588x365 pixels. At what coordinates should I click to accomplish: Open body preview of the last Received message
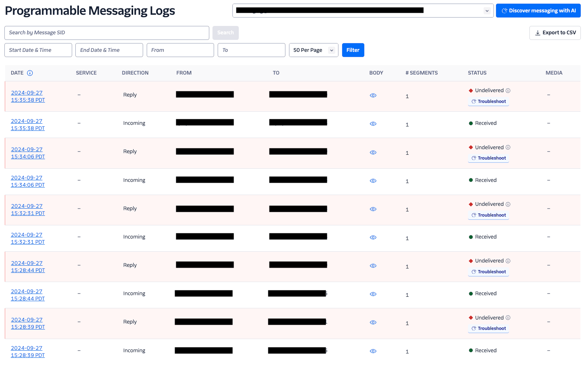tap(373, 351)
